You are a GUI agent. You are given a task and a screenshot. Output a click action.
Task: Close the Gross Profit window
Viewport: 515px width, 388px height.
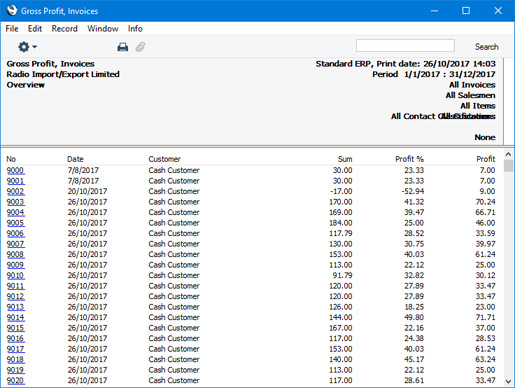pos(498,11)
